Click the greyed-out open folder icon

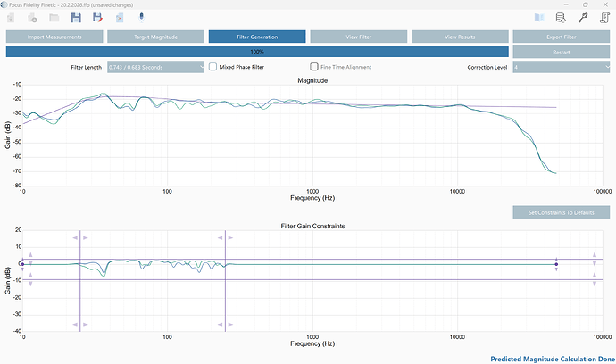(x=54, y=18)
